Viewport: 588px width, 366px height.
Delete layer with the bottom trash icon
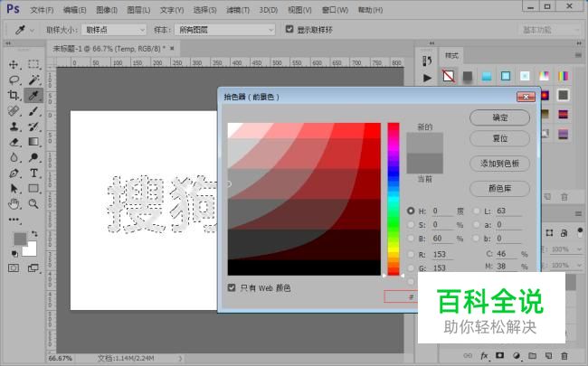click(564, 355)
